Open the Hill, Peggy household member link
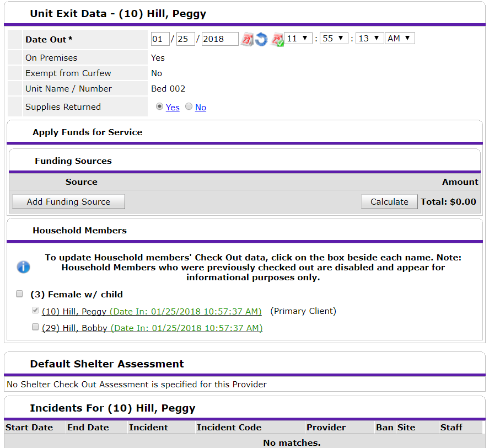The image size is (489, 448). (x=74, y=311)
